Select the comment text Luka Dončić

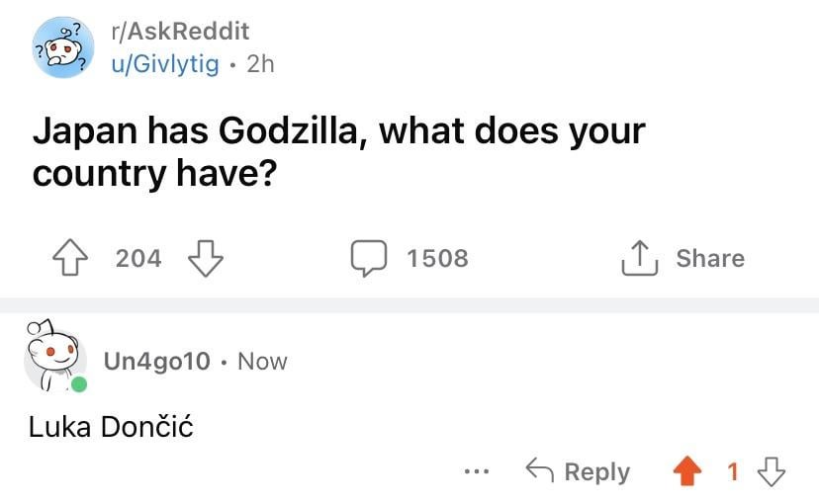[x=111, y=428]
